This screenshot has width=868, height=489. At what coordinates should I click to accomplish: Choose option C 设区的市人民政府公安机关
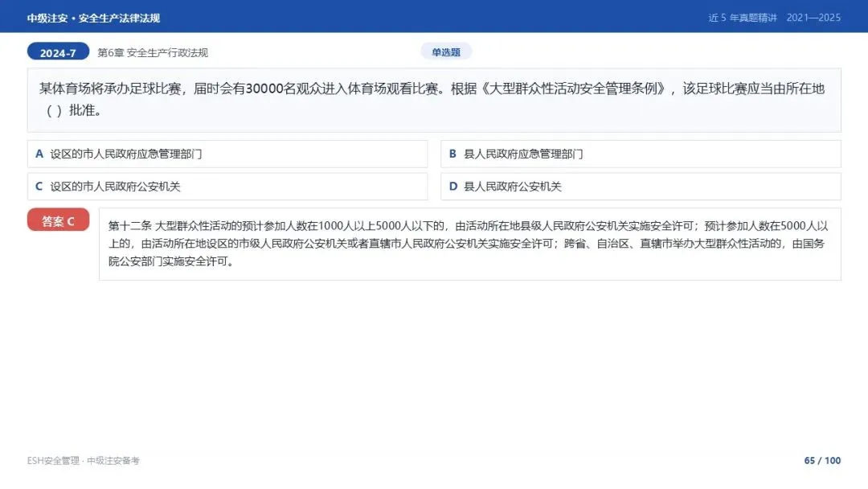[227, 187]
